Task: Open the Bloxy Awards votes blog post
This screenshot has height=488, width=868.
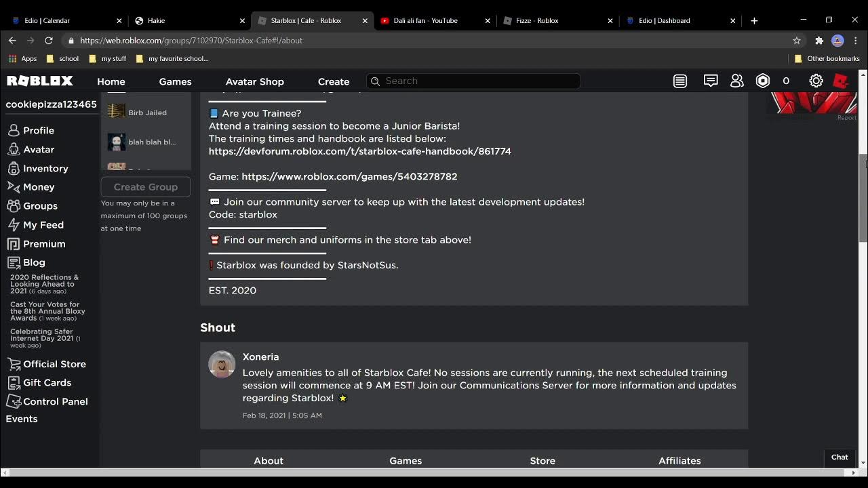Action: point(47,311)
